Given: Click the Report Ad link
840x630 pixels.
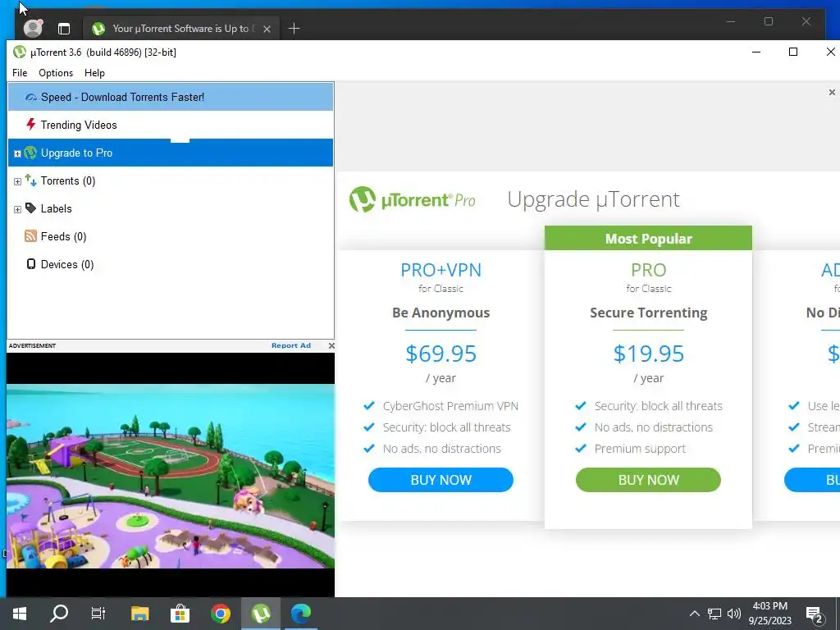Looking at the screenshot, I should pos(291,345).
